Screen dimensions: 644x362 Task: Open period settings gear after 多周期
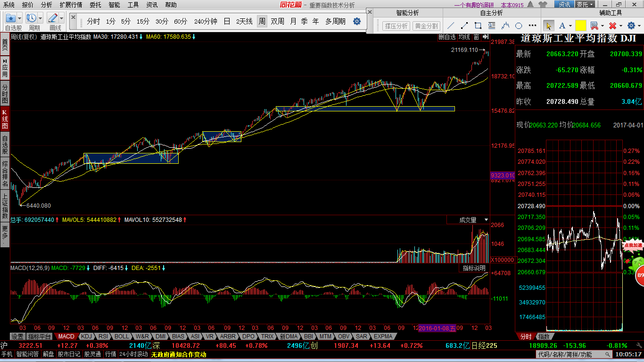point(357,21)
